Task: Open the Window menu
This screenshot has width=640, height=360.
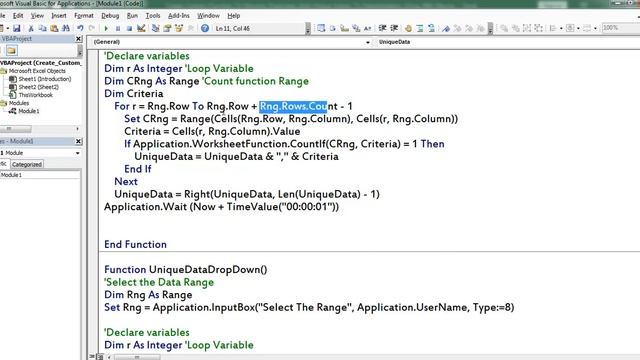Action: click(208, 16)
